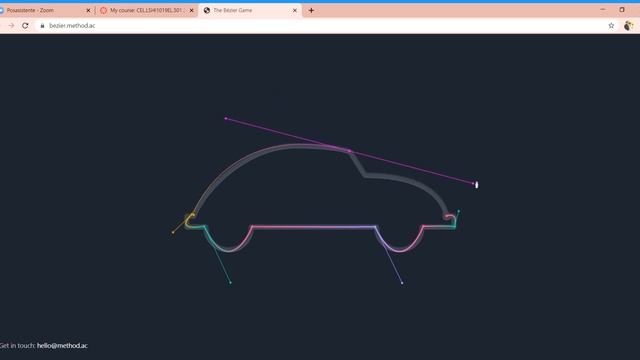Close the Zoom tab
This screenshot has height=360, width=640.
(88, 11)
